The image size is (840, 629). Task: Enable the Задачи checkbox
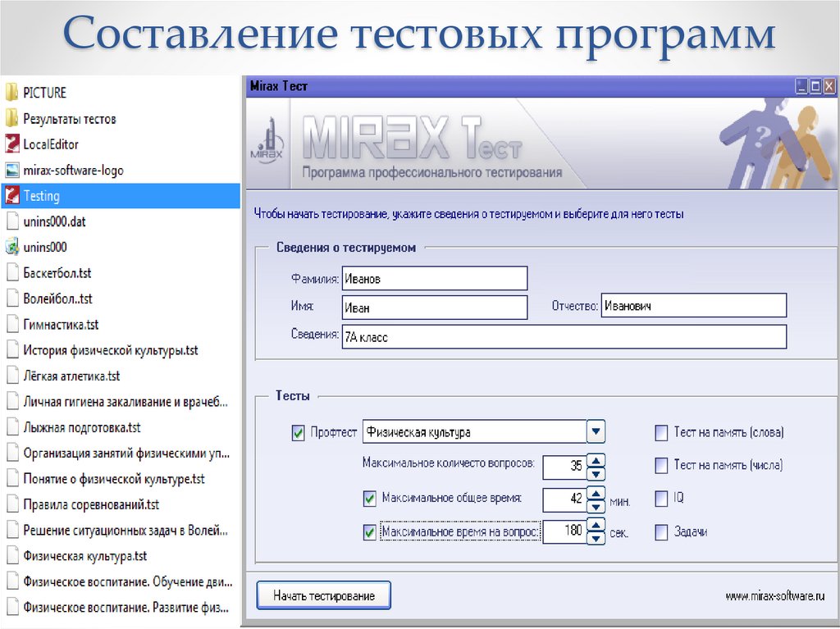(x=662, y=532)
